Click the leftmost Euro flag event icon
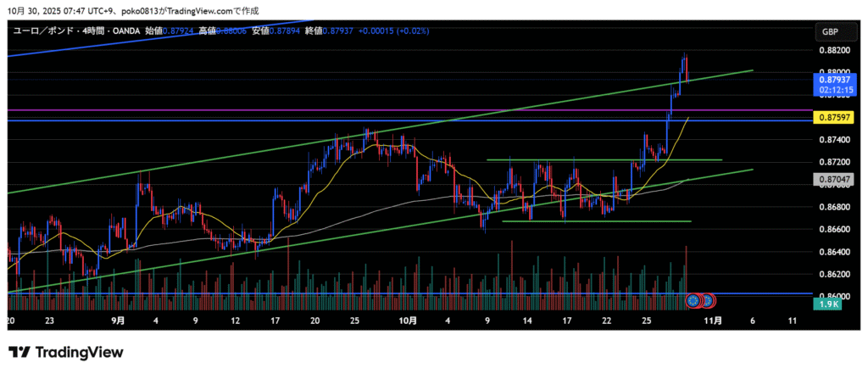The width and height of the screenshot is (868, 374). pyautogui.click(x=693, y=299)
